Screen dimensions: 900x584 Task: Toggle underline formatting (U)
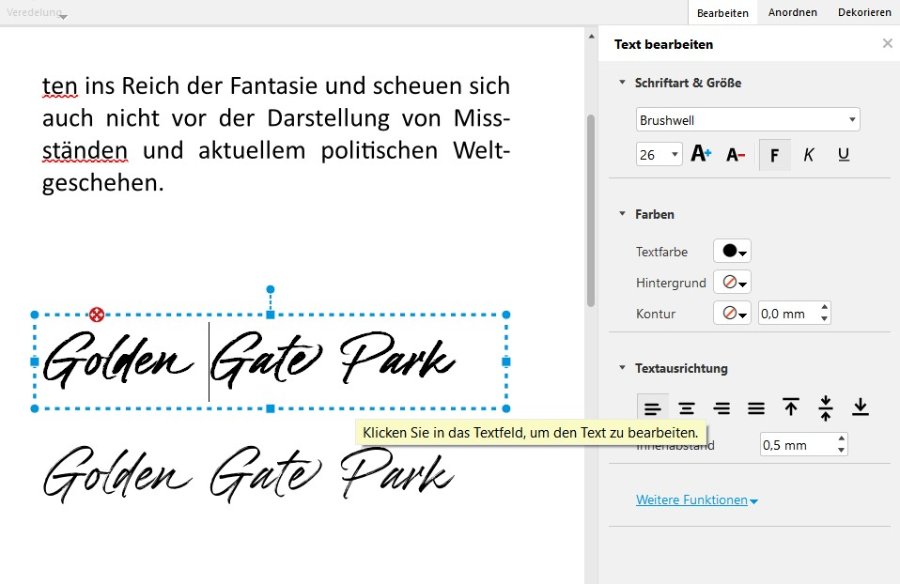click(843, 154)
